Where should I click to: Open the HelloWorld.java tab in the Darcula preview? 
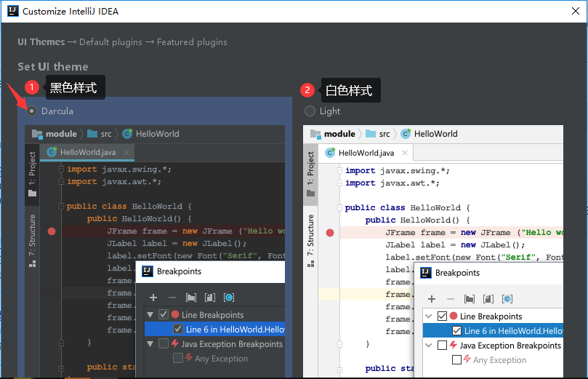(88, 152)
